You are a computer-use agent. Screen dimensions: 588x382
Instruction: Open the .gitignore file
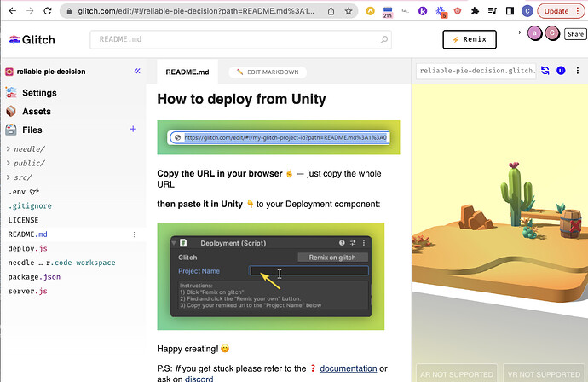[x=30, y=205]
